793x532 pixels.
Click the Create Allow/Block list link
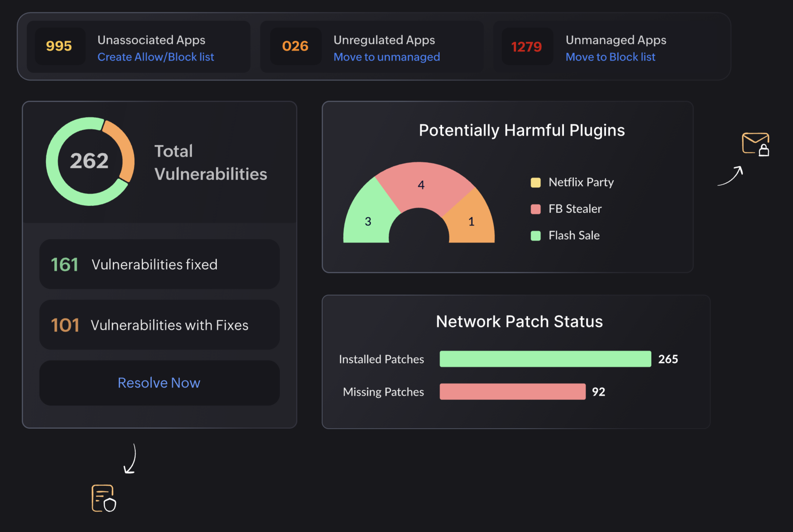click(155, 57)
